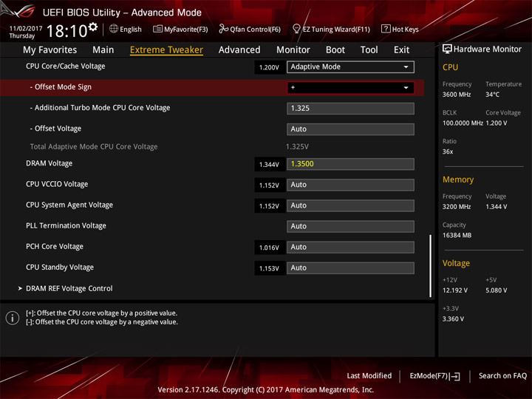Open the Tool tab
Viewport: 532px width, 399px height.
(x=369, y=50)
